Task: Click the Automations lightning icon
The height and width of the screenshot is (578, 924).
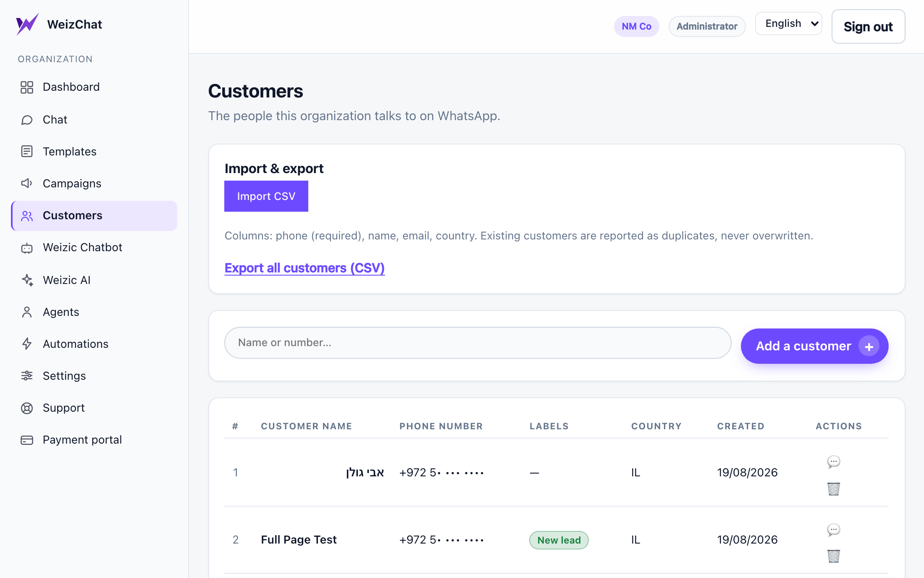Action: (27, 344)
